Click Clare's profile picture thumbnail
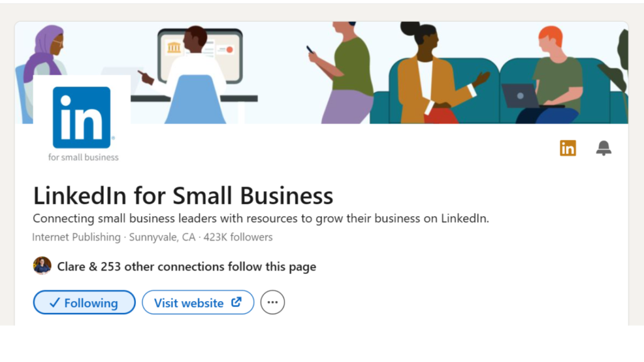644x362 pixels. point(42,265)
